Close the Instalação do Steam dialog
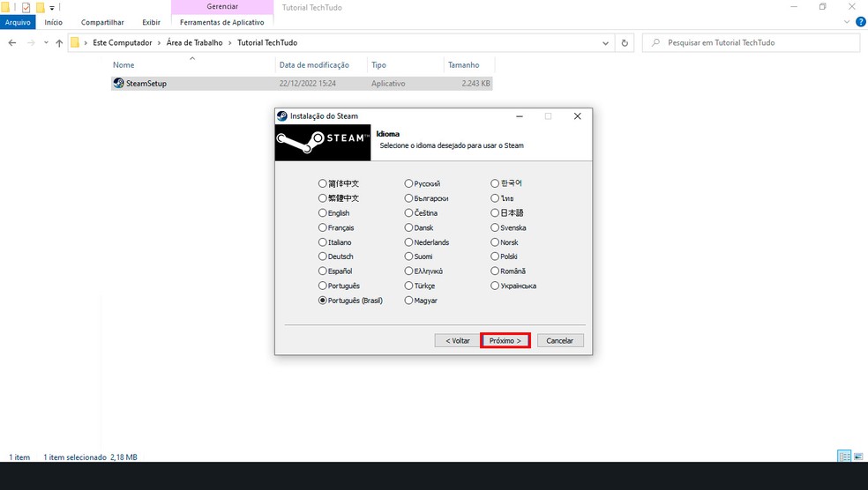The image size is (868, 490). 578,116
